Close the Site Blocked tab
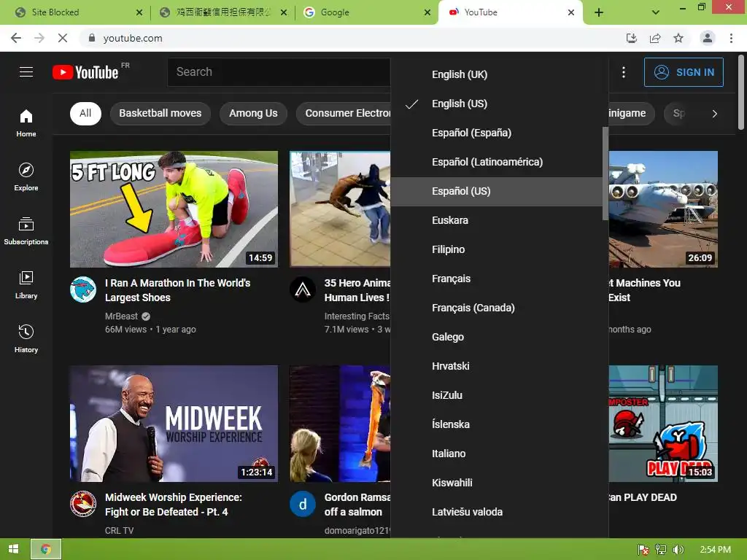Screen dimensions: 747x560 [x=139, y=12]
